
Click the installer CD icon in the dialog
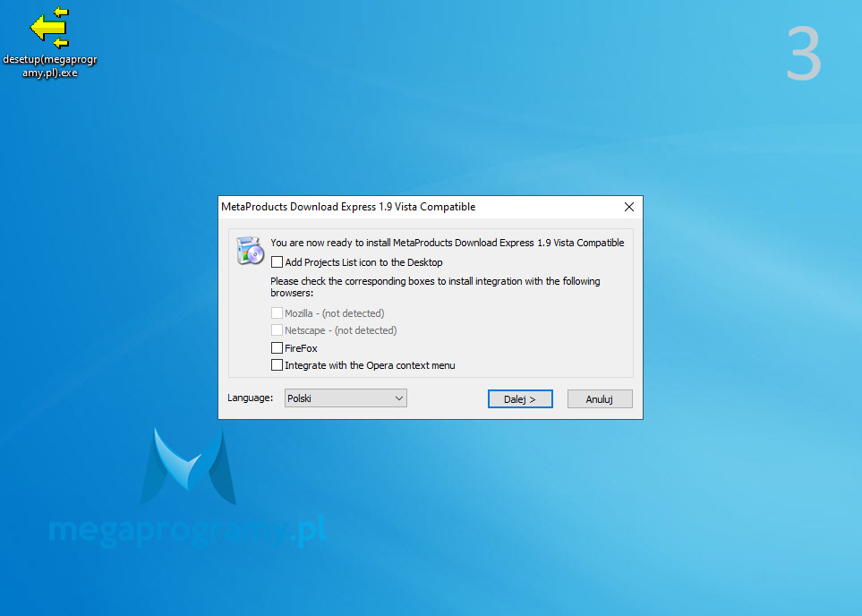click(x=250, y=251)
